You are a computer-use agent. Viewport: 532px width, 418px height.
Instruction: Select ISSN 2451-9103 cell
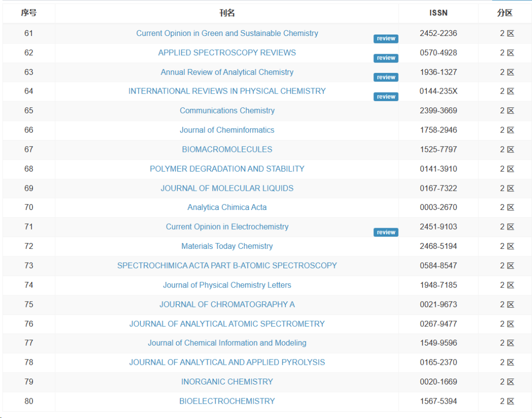point(438,226)
